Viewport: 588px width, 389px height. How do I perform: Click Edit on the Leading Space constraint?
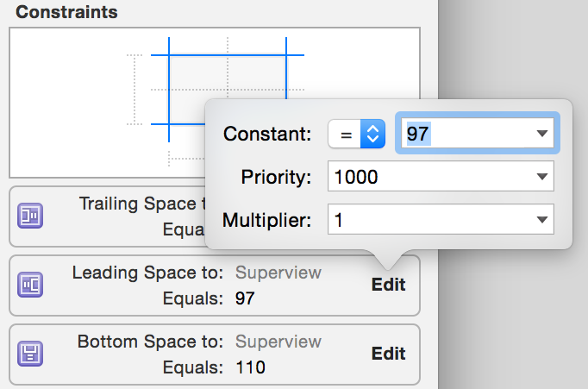(x=388, y=285)
